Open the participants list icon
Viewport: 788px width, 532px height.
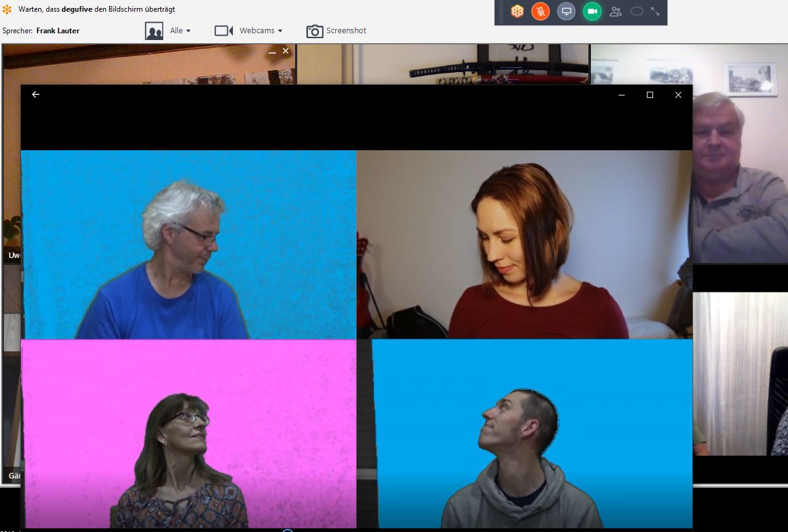615,11
